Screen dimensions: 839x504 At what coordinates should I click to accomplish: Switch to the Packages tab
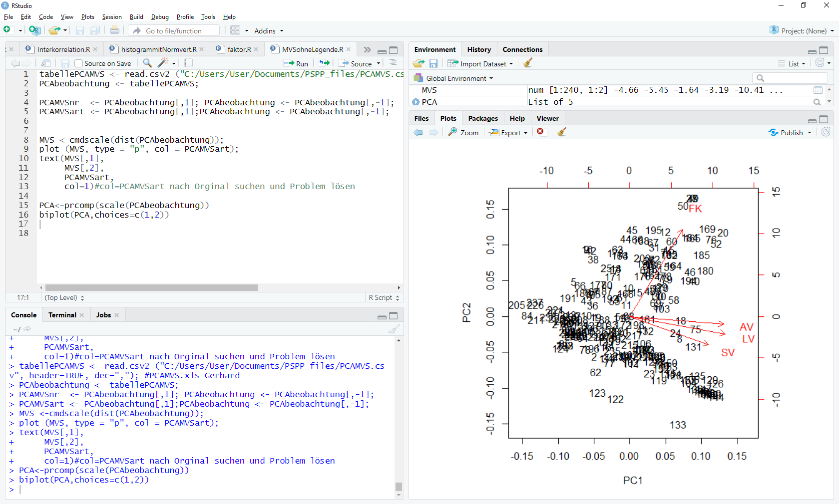click(482, 118)
